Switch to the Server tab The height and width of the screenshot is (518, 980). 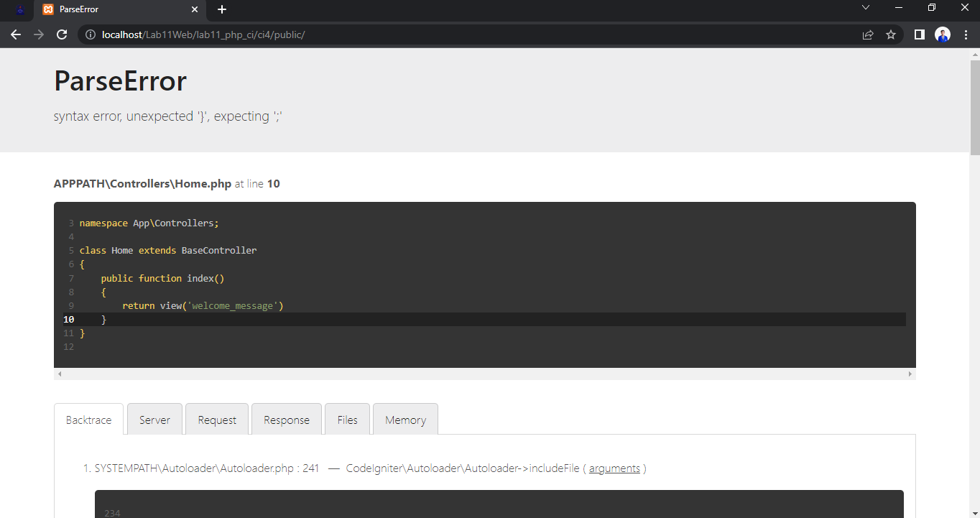(154, 420)
